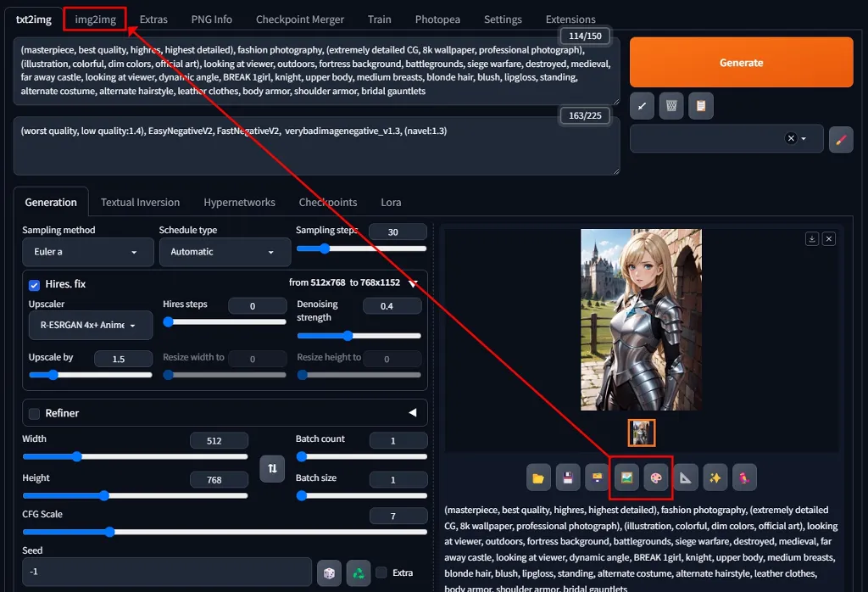This screenshot has width=868, height=592.
Task: Send image to inpaint palette icon
Action: tap(656, 478)
